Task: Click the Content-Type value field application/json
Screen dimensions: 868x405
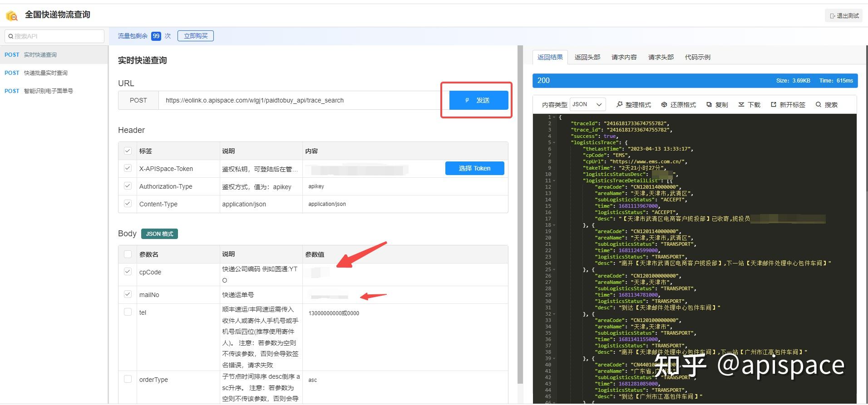Action: [x=405, y=204]
